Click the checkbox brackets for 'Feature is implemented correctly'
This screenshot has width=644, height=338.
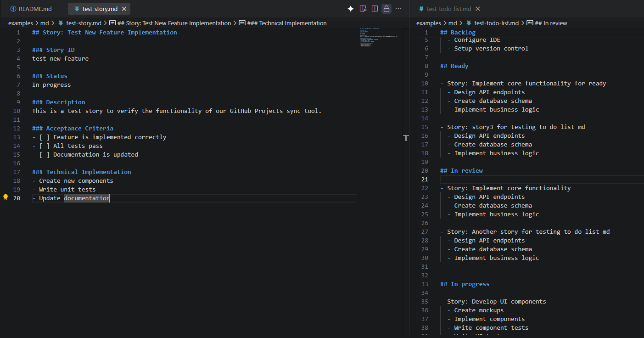click(45, 137)
